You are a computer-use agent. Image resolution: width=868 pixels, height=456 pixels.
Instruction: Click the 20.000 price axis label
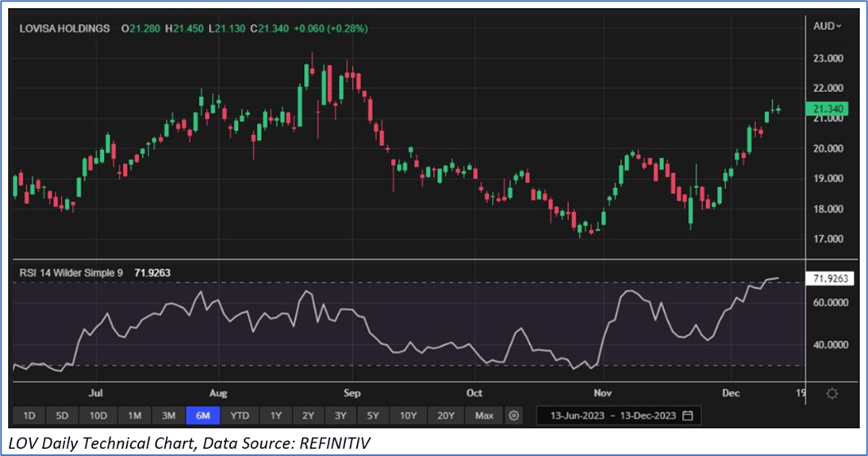point(828,148)
